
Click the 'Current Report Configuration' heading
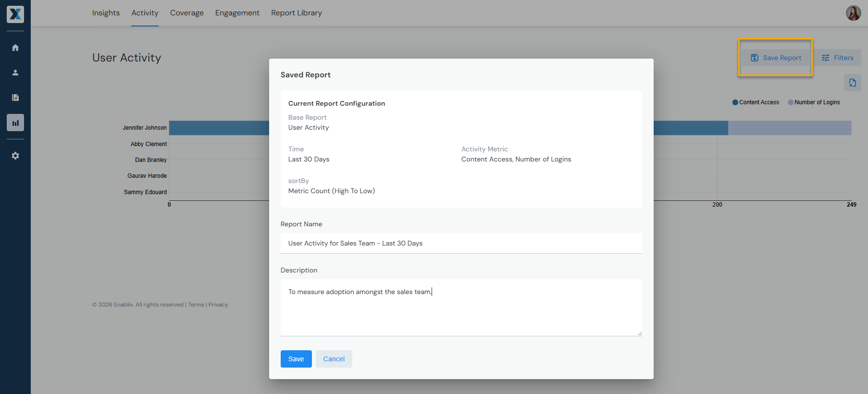point(336,104)
